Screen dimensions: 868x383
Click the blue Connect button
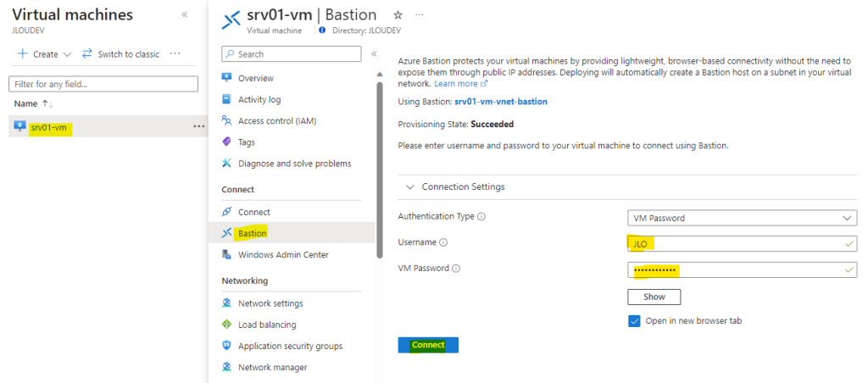pyautogui.click(x=428, y=345)
